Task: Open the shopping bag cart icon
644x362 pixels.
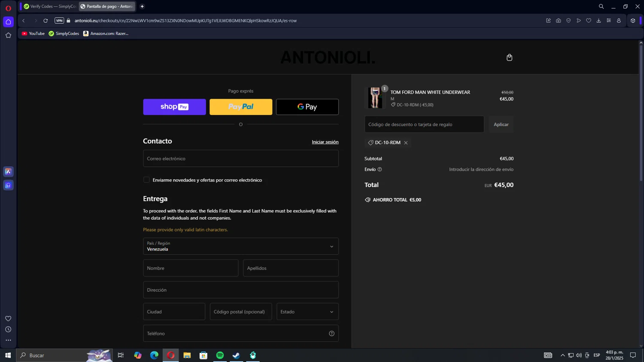Action: pyautogui.click(x=509, y=57)
